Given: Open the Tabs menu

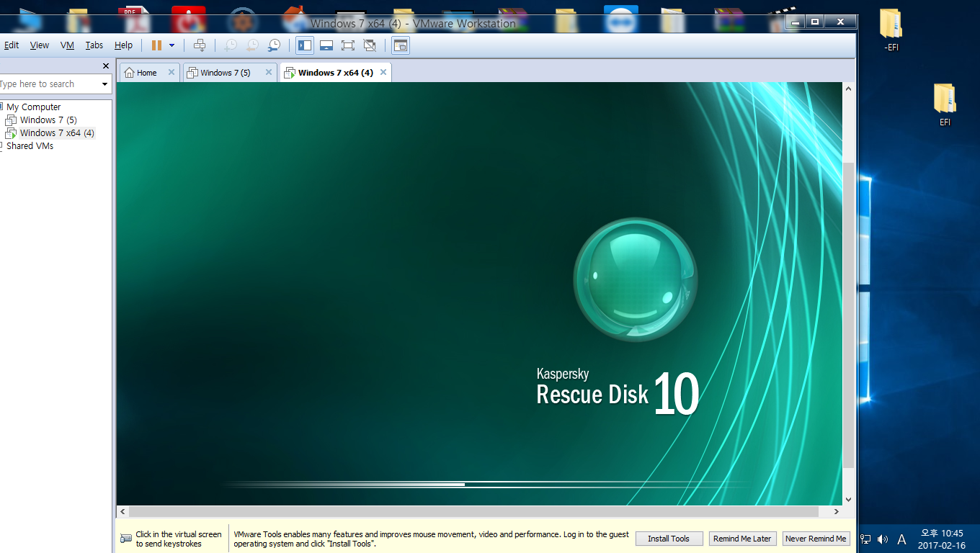Looking at the screenshot, I should coord(94,45).
